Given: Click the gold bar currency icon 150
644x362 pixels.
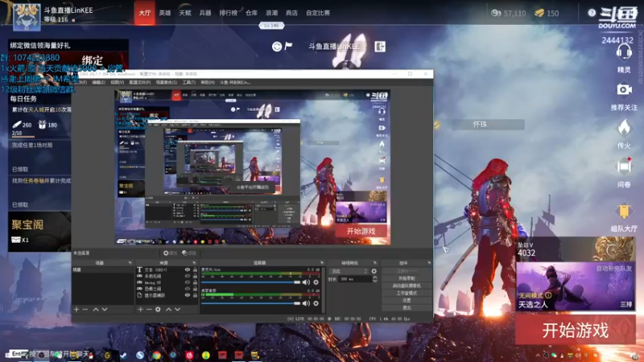Looking at the screenshot, I should [x=539, y=13].
